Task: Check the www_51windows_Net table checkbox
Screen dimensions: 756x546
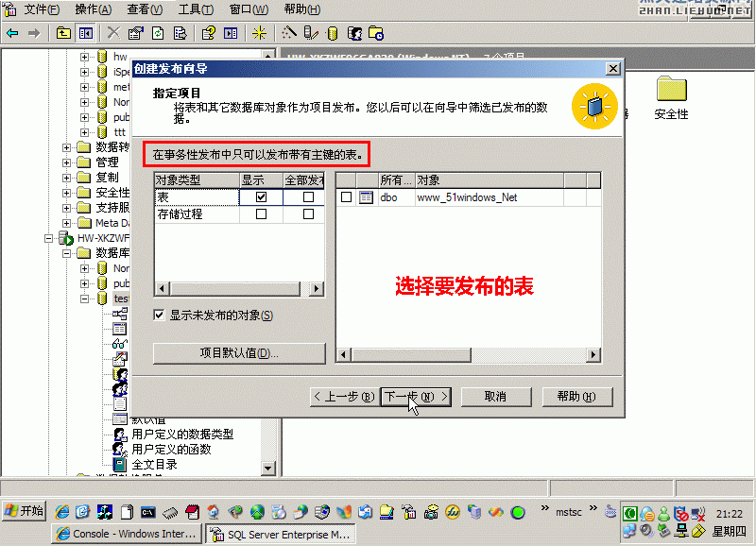Action: click(346, 197)
